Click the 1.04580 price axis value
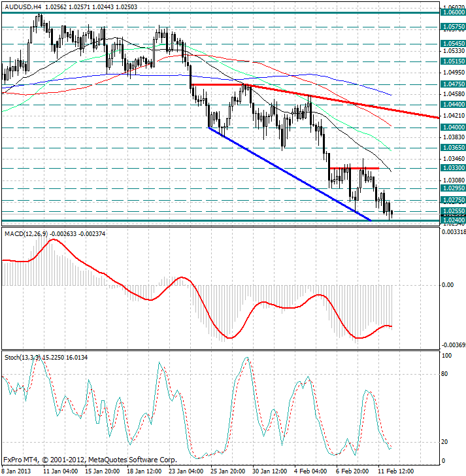 (454, 94)
